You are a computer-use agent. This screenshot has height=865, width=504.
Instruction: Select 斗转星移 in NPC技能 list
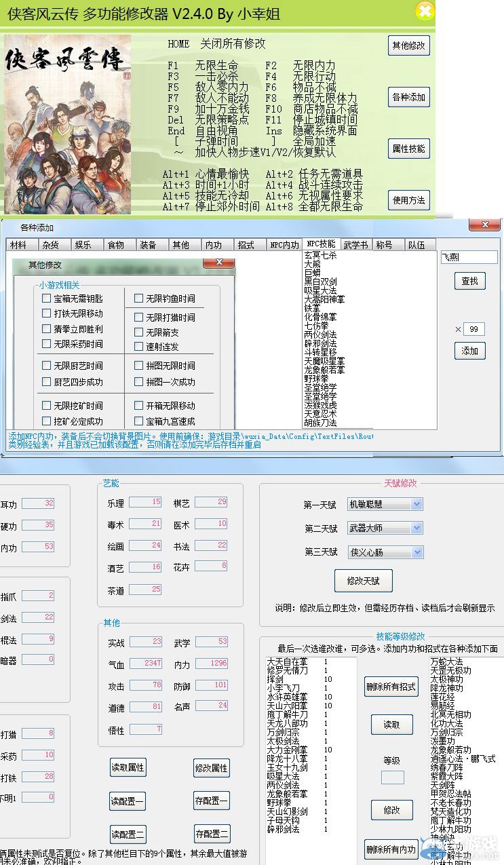coord(320,352)
